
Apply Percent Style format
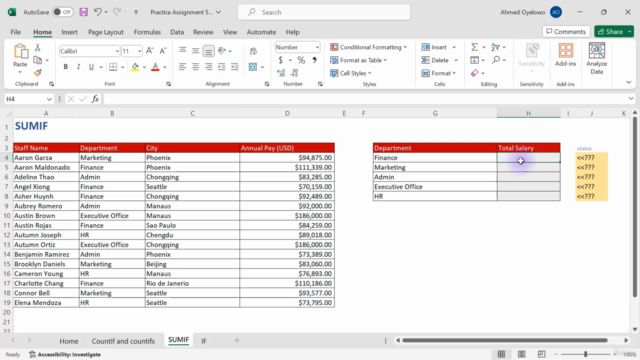pyautogui.click(x=301, y=60)
